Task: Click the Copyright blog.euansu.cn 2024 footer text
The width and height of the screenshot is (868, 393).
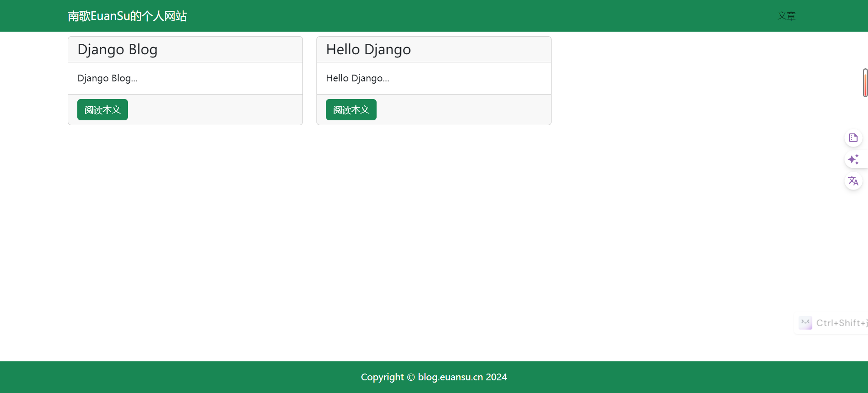Action: [x=434, y=377]
